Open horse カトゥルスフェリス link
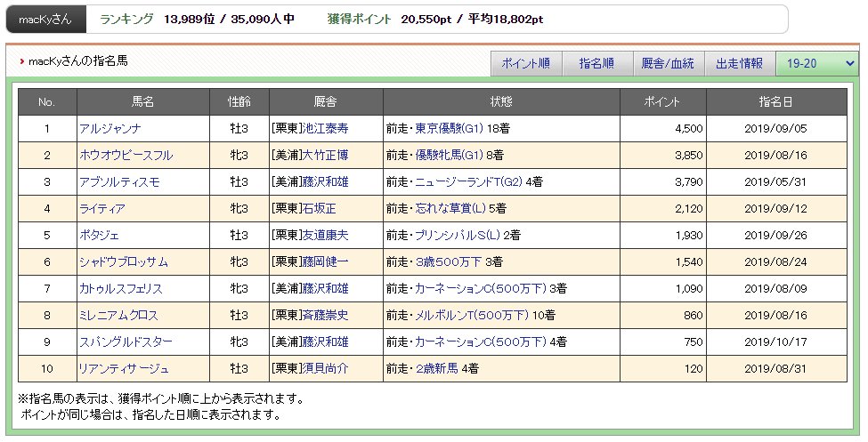The height and width of the screenshot is (442, 868). 121,289
